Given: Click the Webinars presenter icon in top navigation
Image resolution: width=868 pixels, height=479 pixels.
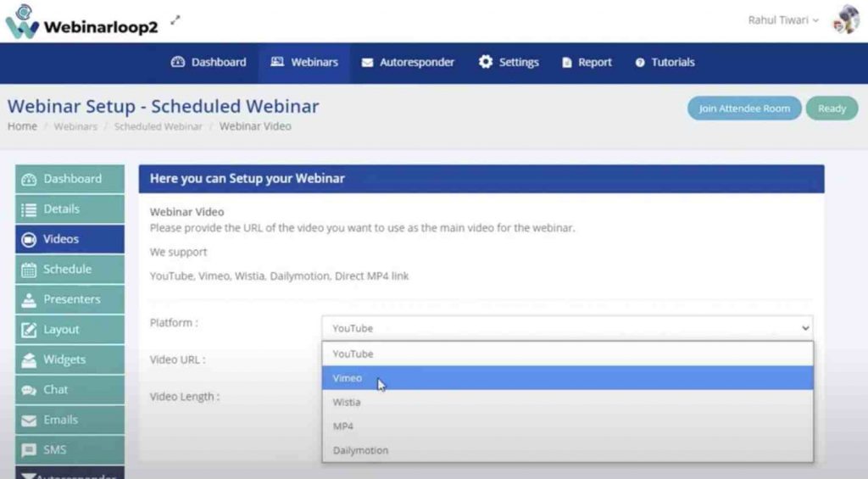Looking at the screenshot, I should tap(277, 62).
